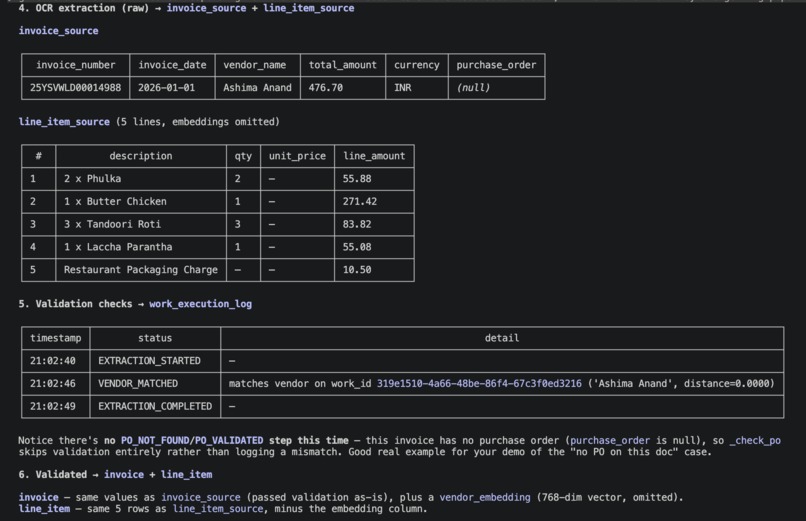The height and width of the screenshot is (521, 806).
Task: Click invoice number 25YSVWLD00014988 cell
Action: point(76,88)
